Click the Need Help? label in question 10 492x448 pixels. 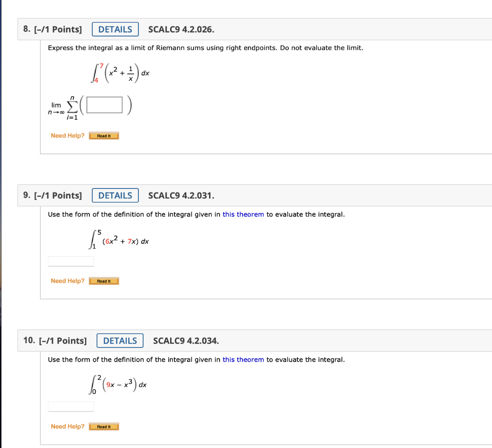67,426
